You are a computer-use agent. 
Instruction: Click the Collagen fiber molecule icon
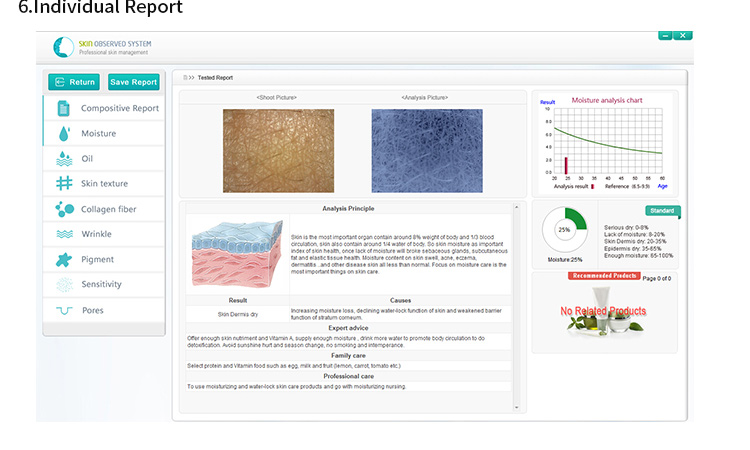pos(64,209)
